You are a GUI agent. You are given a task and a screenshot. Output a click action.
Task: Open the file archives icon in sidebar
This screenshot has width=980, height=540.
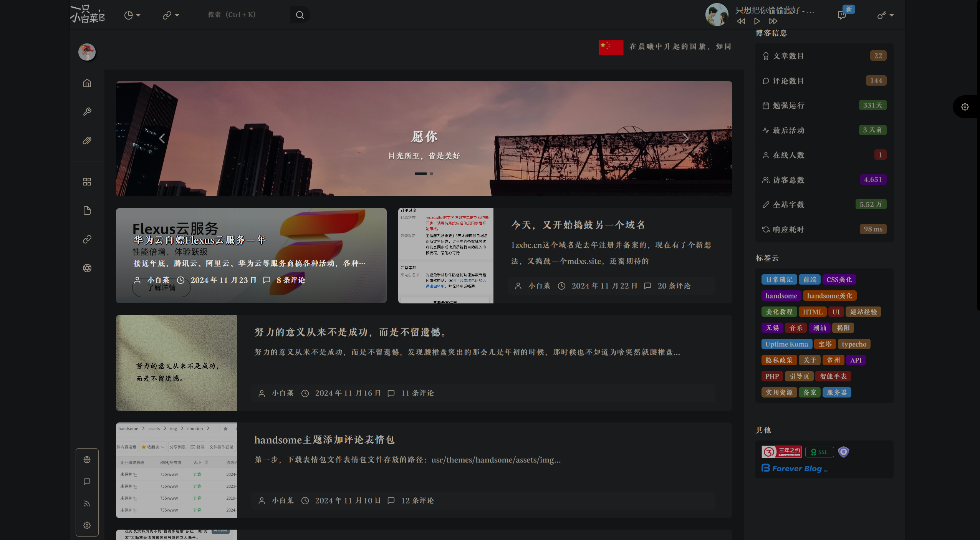(87, 210)
